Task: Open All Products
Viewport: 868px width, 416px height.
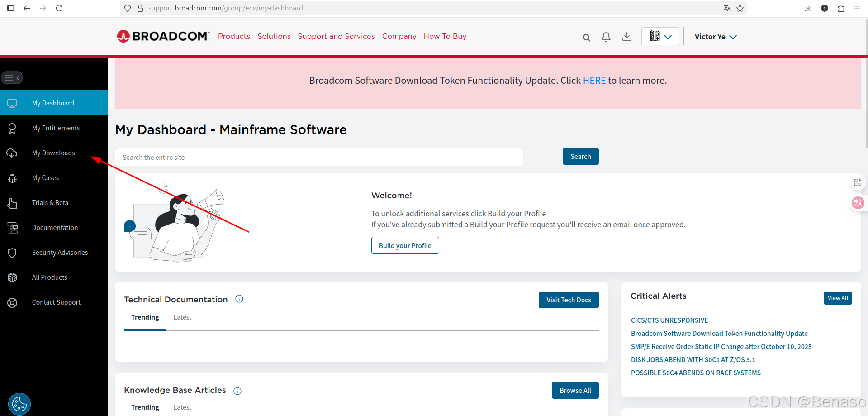Action: [x=49, y=277]
